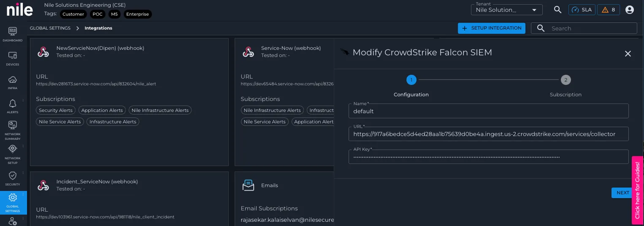Screen dimensions: 644x226
Task: Click the dev281673 service-now URL text
Action: pyautogui.click(x=96, y=84)
